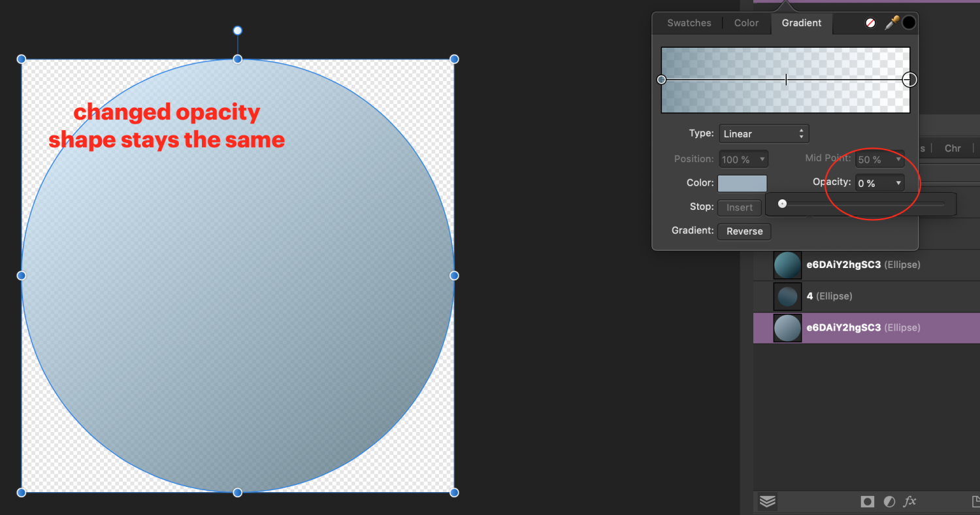Screen dimensions: 980x515
Task: Select the rightmost gradient stop handle
Action: click(909, 79)
